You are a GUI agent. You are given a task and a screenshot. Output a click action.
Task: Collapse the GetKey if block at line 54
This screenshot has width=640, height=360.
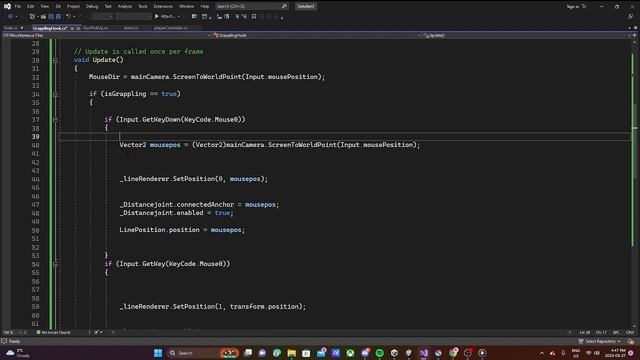pyautogui.click(x=55, y=264)
